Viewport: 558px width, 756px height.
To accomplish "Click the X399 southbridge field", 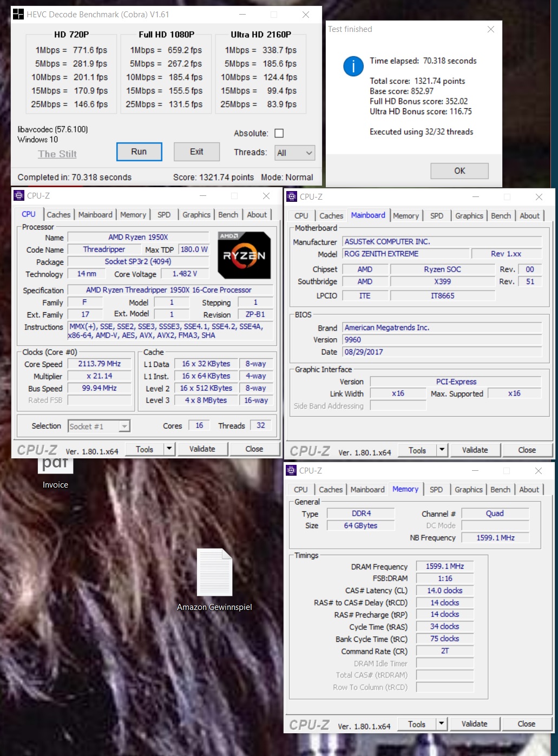I will coord(443,281).
